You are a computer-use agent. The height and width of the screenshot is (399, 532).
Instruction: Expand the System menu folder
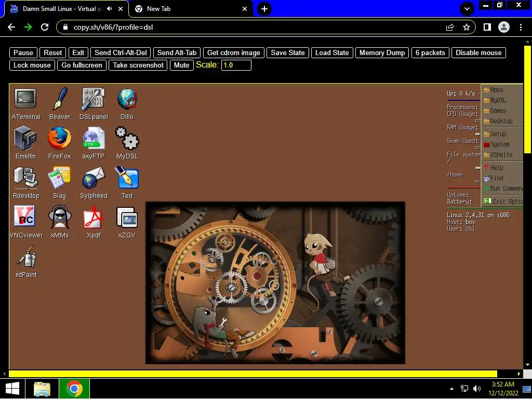pyautogui.click(x=502, y=144)
